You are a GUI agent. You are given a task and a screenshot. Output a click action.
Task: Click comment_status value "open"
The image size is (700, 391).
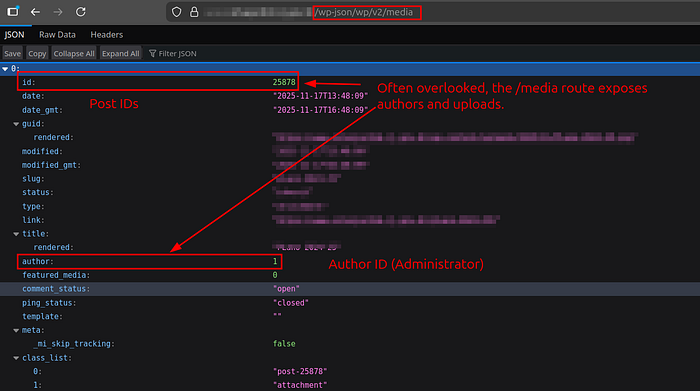pyautogui.click(x=286, y=289)
